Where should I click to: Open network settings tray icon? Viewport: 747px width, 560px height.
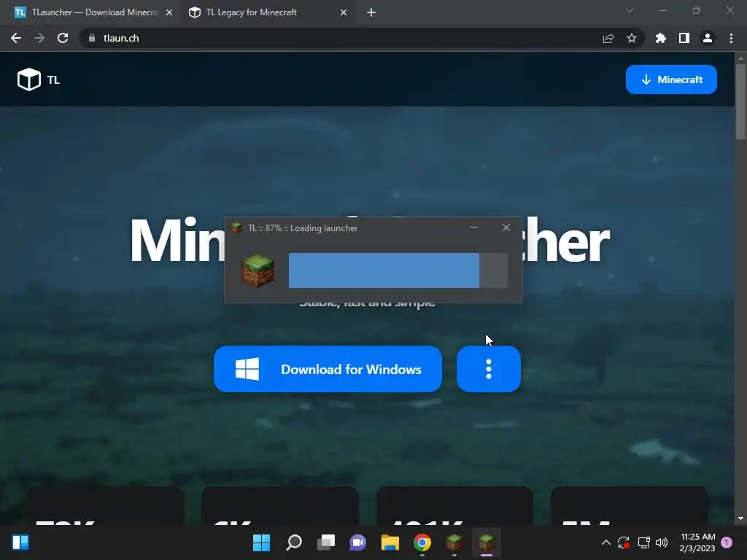[643, 542]
